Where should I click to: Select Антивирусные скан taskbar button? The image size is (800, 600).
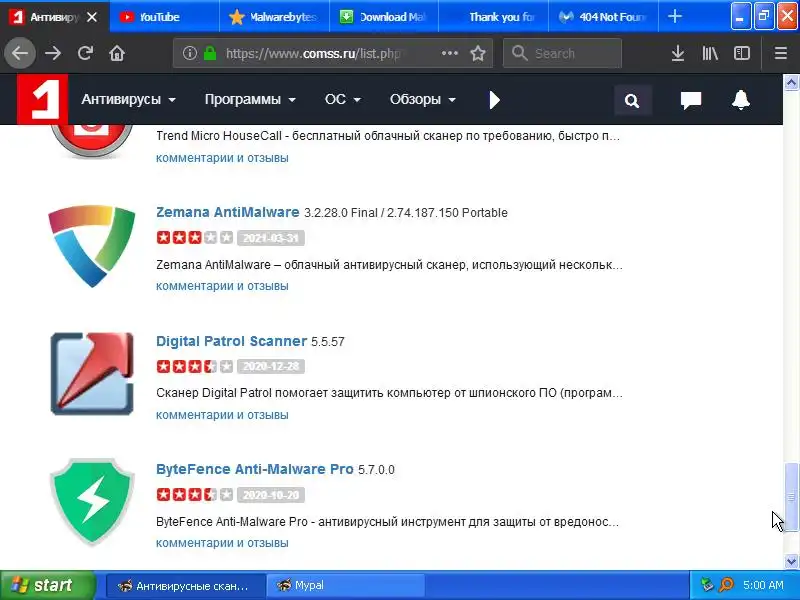coord(186,585)
